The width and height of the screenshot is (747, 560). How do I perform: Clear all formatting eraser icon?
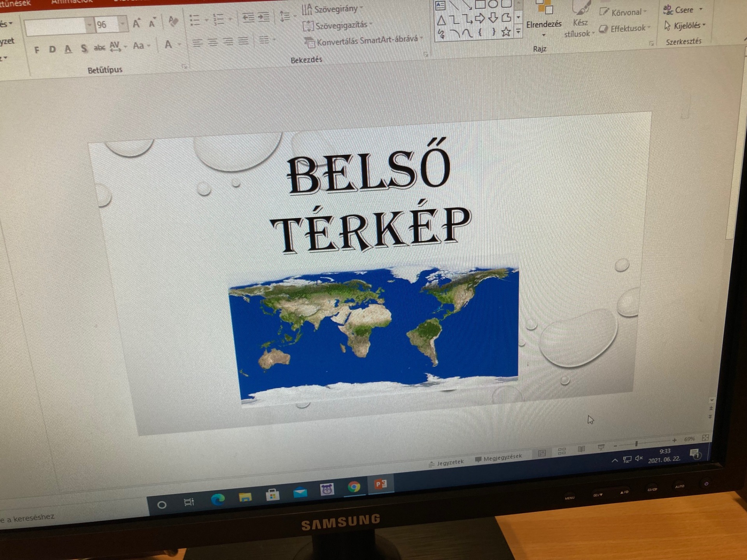[x=173, y=22]
